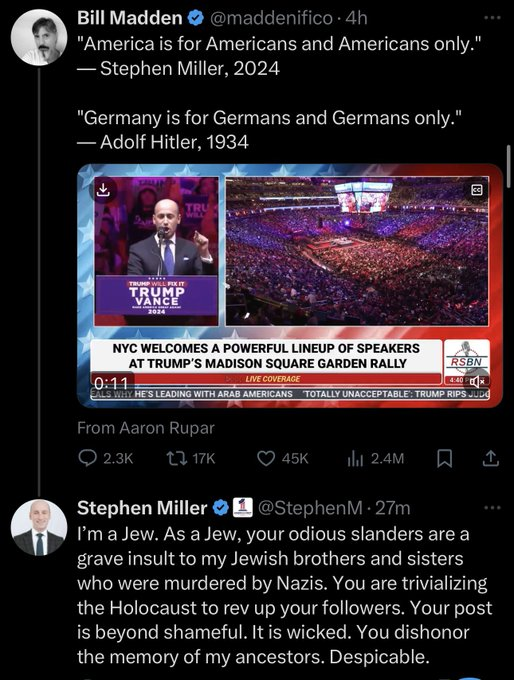Unmute the video with speaker icon
This screenshot has width=514, height=680.
tap(478, 381)
